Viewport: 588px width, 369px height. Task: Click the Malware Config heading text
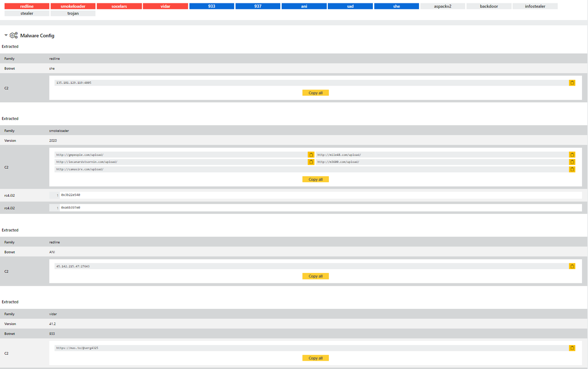point(37,36)
